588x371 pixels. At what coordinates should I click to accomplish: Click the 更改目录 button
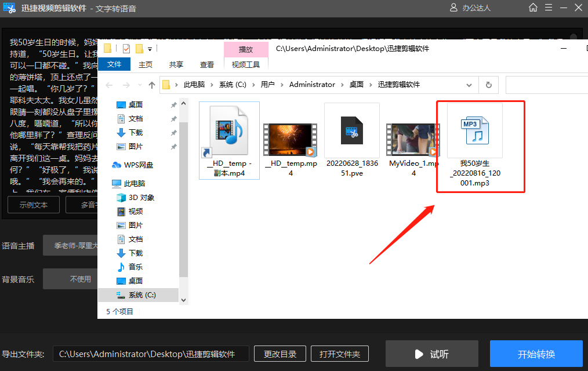[x=280, y=354]
